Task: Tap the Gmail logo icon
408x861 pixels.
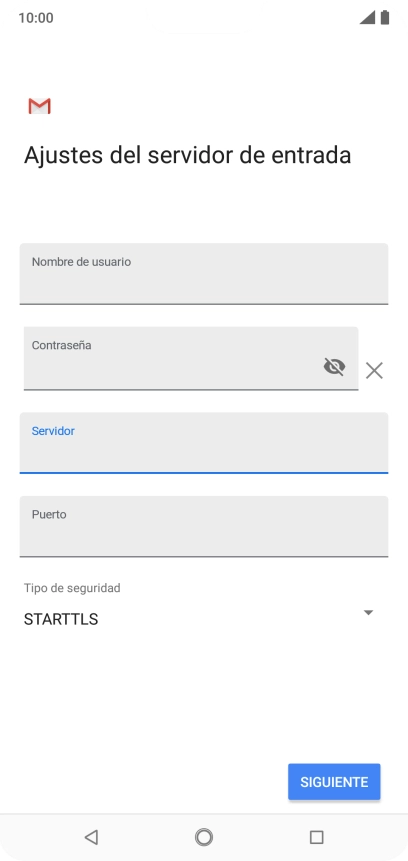Action: click(x=40, y=106)
